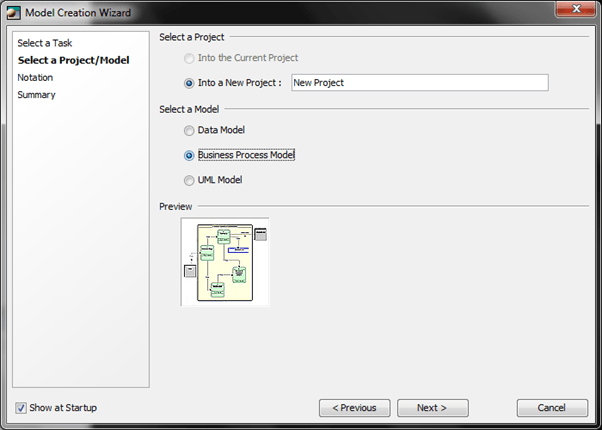
Task: Select the Select a Project/Model step
Action: [x=73, y=60]
